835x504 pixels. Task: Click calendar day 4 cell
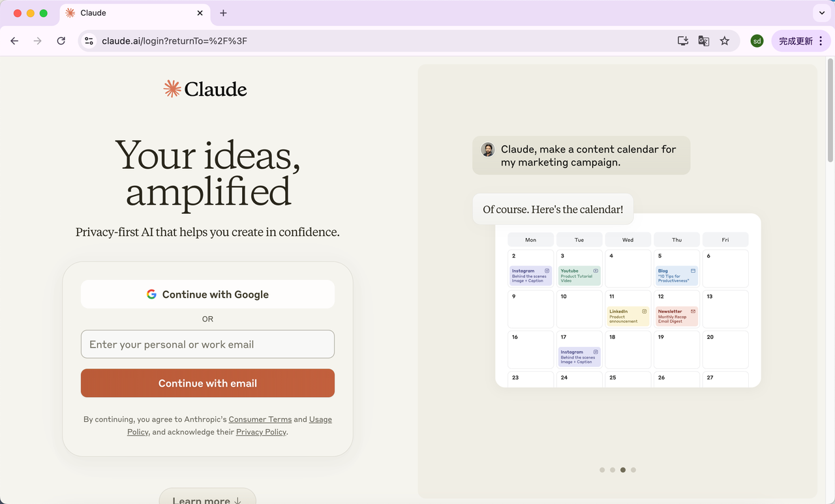[x=628, y=269]
